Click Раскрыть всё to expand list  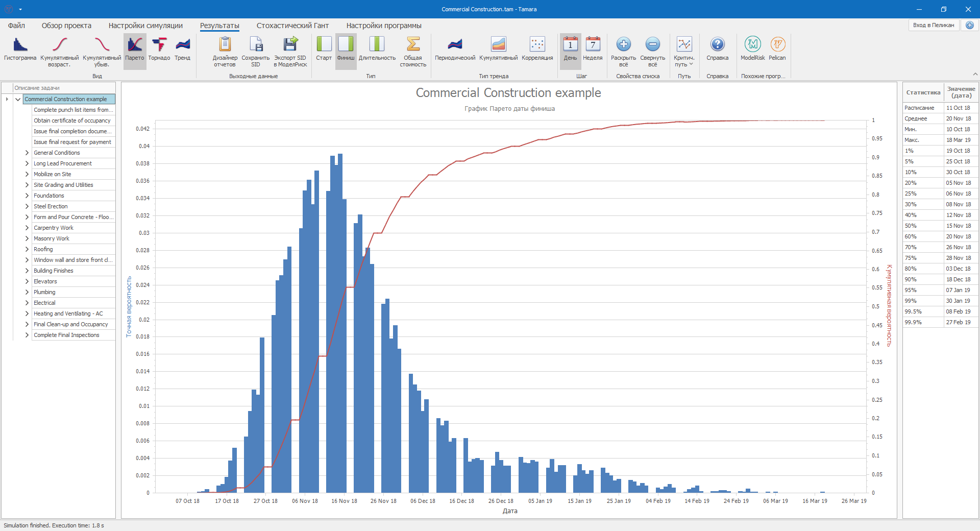623,51
